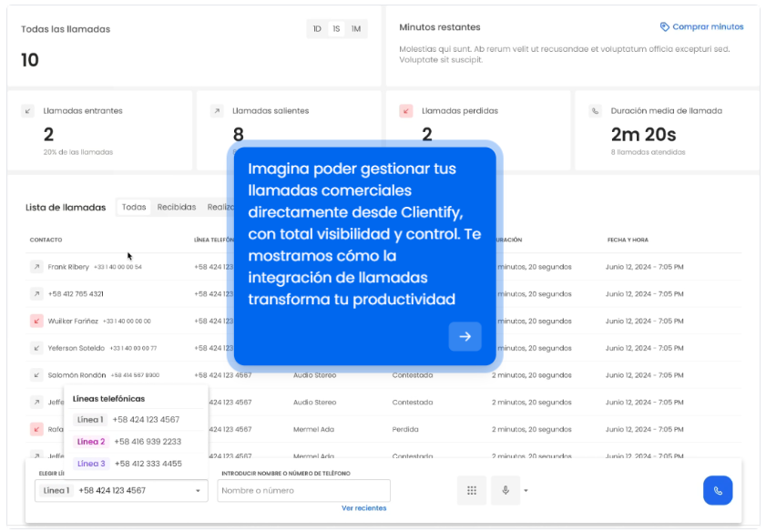Click the outgoing calls arrow icon
Image resolution: width=766 pixels, height=532 pixels.
pos(217,111)
